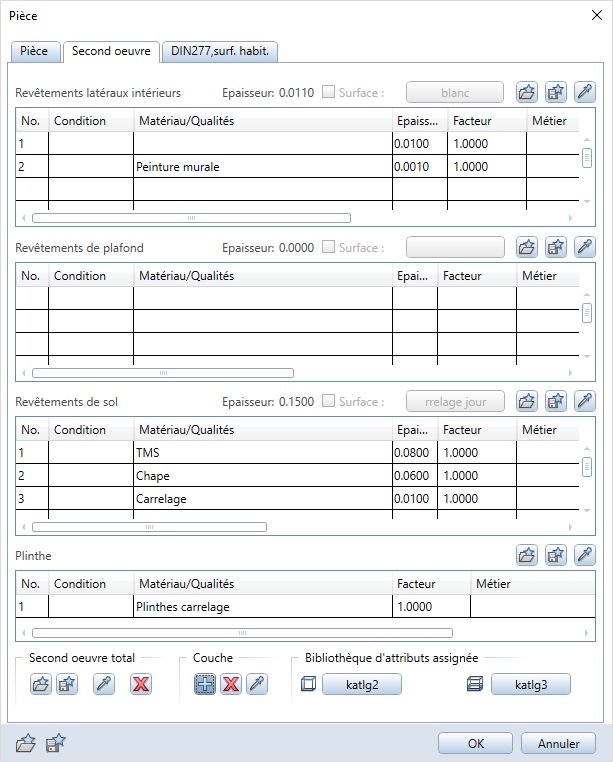Use eyedropper for Plinthe section

[585, 555]
